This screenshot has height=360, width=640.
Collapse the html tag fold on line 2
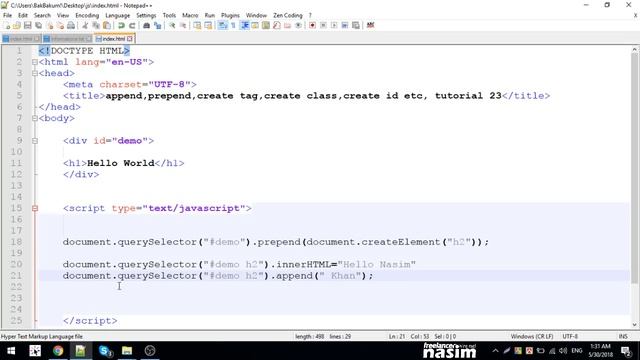pyautogui.click(x=35, y=62)
